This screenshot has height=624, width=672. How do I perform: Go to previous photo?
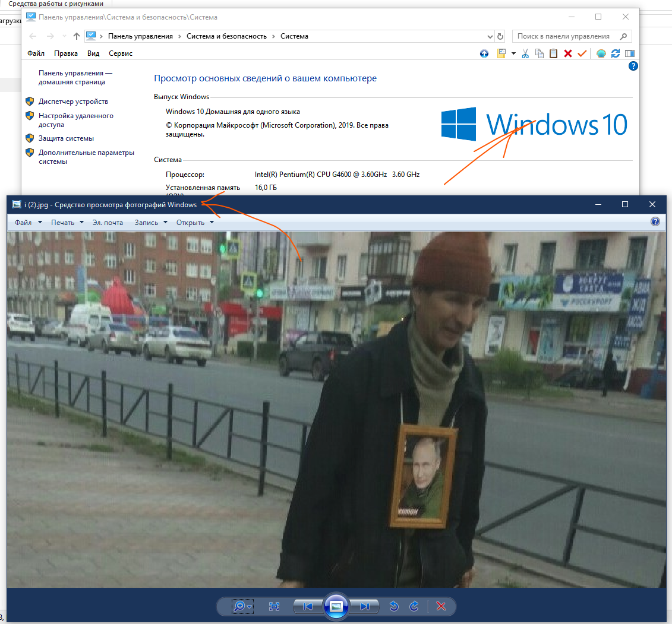(308, 606)
